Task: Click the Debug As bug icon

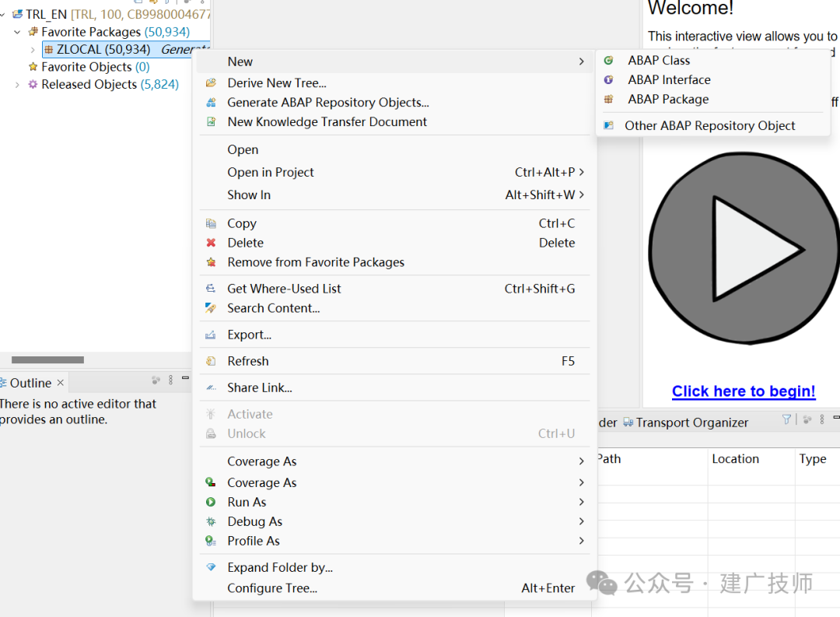Action: point(211,521)
